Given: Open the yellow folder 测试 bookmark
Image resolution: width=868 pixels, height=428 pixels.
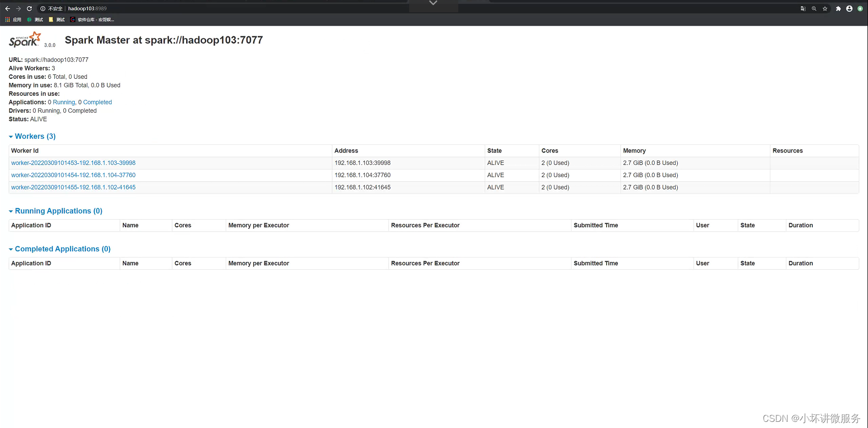Looking at the screenshot, I should tap(57, 19).
